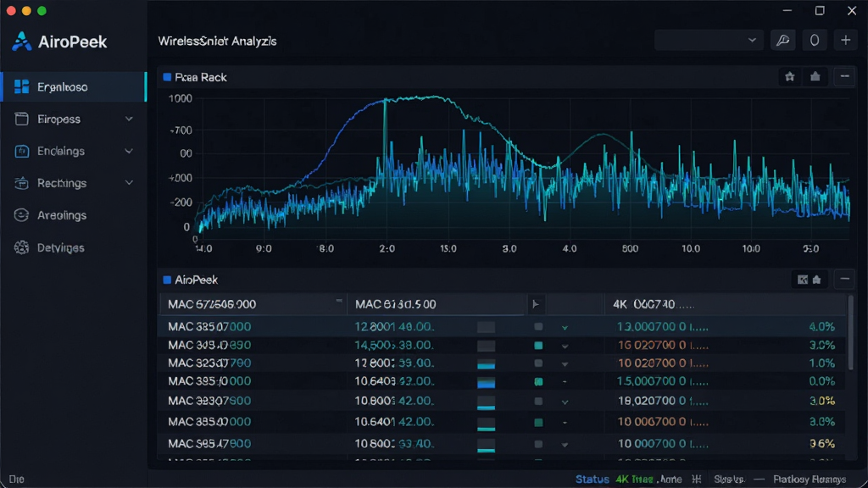Click the macOS yellow minimize button
This screenshot has height=488, width=868.
tap(26, 10)
